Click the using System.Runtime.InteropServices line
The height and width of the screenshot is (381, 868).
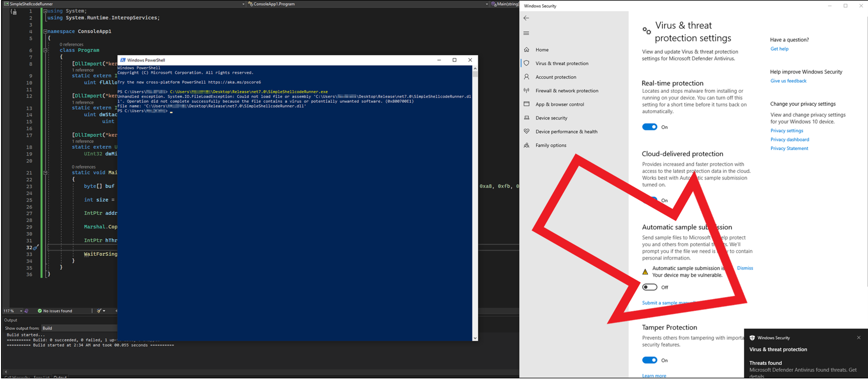click(x=103, y=18)
